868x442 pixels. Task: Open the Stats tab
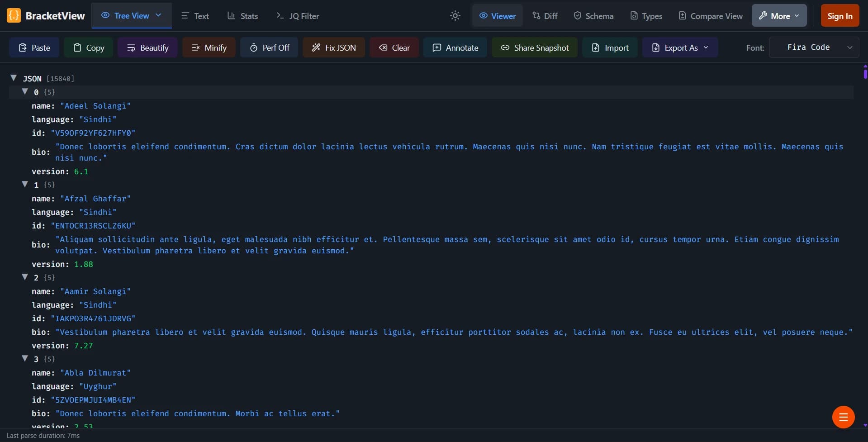point(243,16)
